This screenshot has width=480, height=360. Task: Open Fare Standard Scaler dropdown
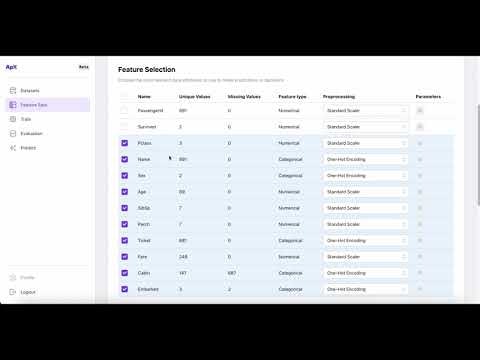pyautogui.click(x=366, y=257)
